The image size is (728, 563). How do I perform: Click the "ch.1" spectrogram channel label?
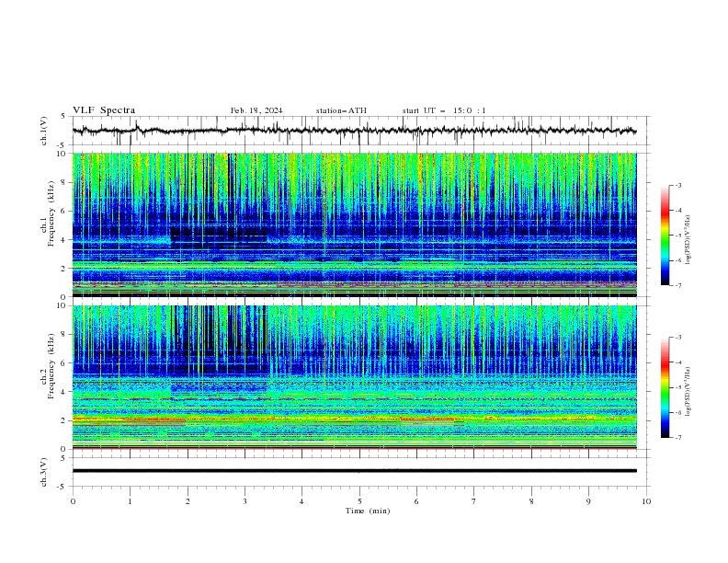tap(44, 224)
